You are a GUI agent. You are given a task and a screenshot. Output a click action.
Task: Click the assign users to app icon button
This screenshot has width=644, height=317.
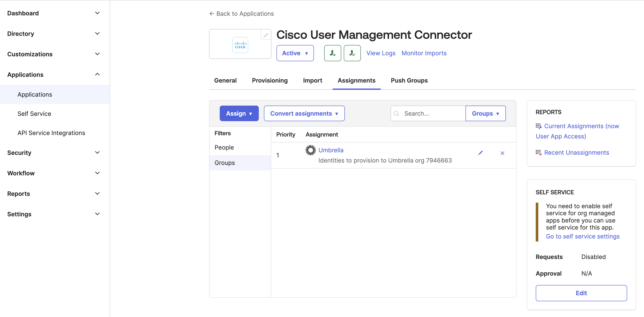coord(332,53)
